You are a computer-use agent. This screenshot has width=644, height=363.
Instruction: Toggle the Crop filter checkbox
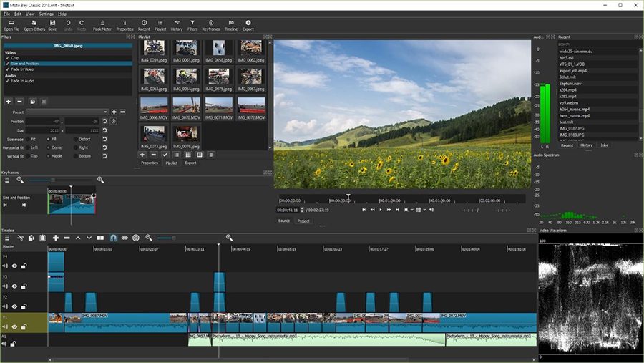(x=7, y=58)
